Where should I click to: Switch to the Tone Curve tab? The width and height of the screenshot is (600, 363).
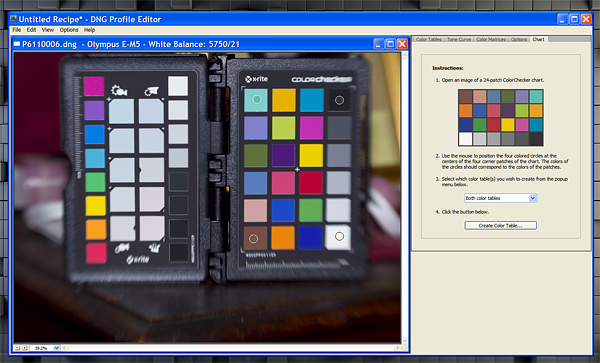pos(459,39)
